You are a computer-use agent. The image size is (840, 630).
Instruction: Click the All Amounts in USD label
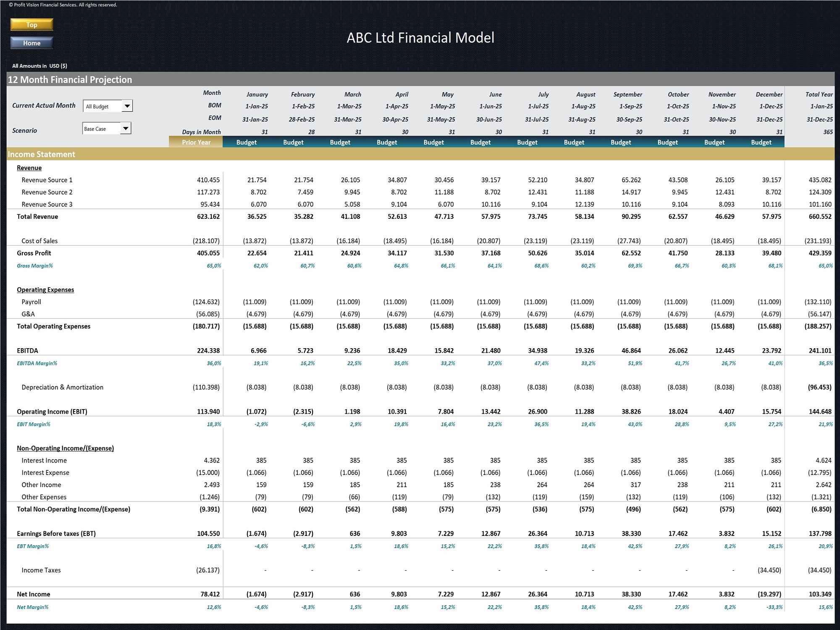pos(39,66)
